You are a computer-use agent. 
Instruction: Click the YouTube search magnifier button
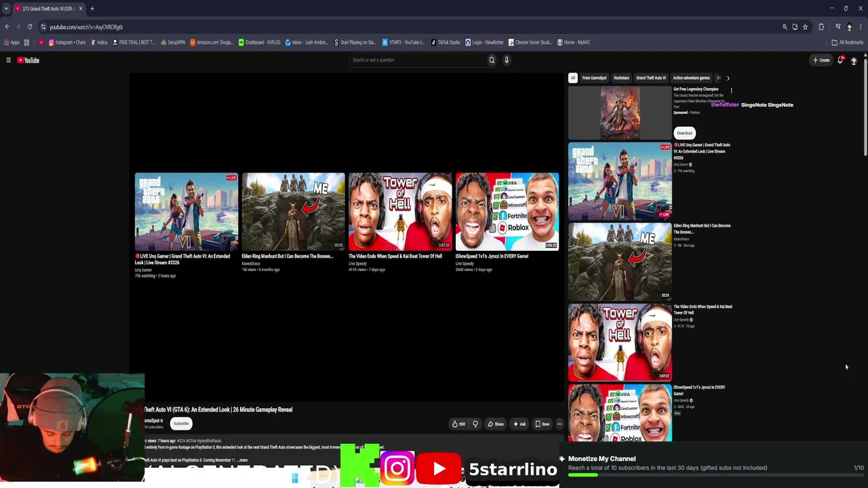pos(492,60)
